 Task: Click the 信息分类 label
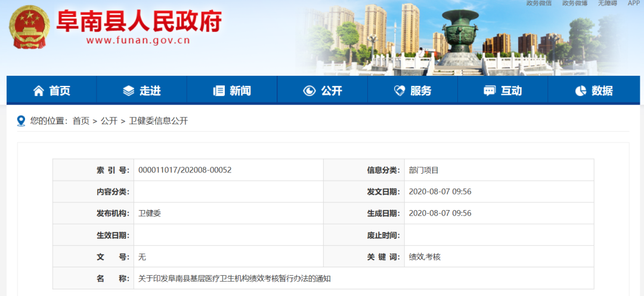[383, 170]
